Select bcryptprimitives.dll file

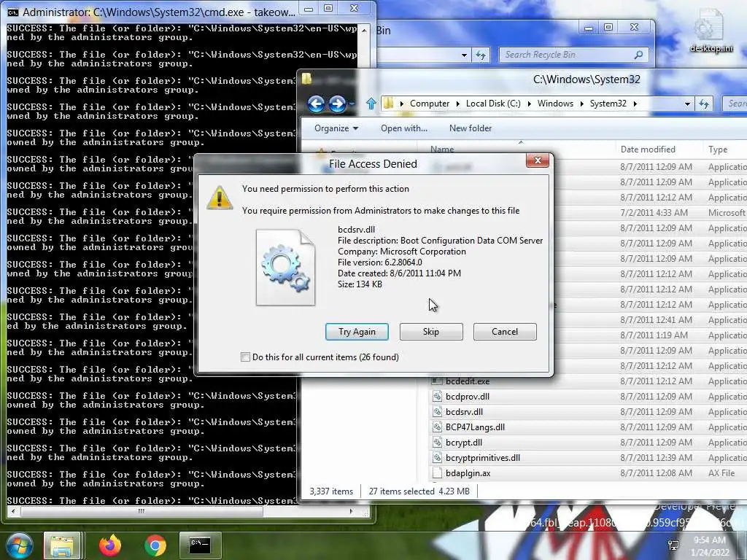(483, 458)
